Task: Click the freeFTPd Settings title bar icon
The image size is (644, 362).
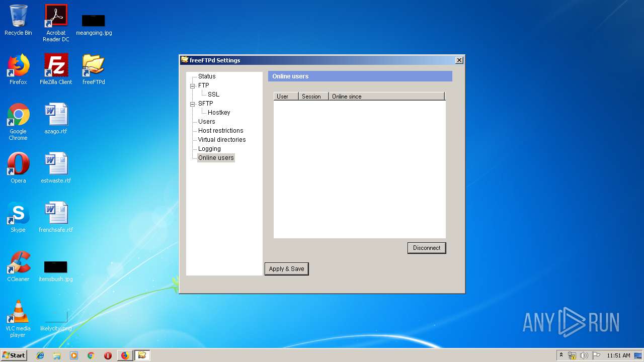Action: click(185, 60)
